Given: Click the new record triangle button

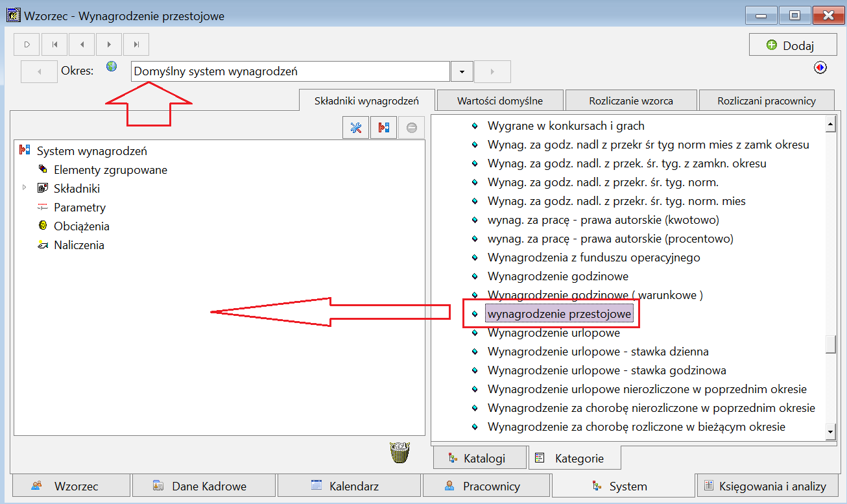Looking at the screenshot, I should click(x=27, y=44).
